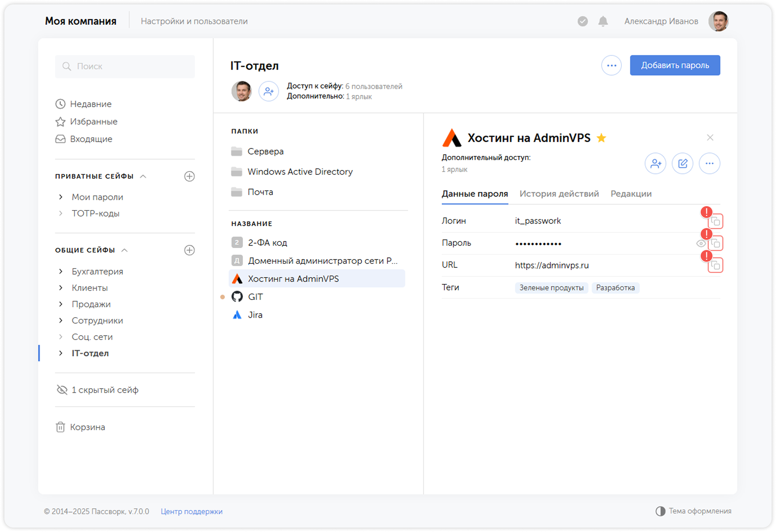
Task: Open the Сервера folder
Action: click(257, 151)
